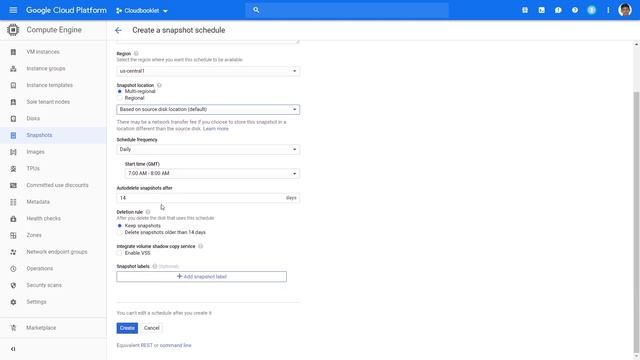Open the three-dot utilities menu
640x360 pixels.
tap(608, 10)
